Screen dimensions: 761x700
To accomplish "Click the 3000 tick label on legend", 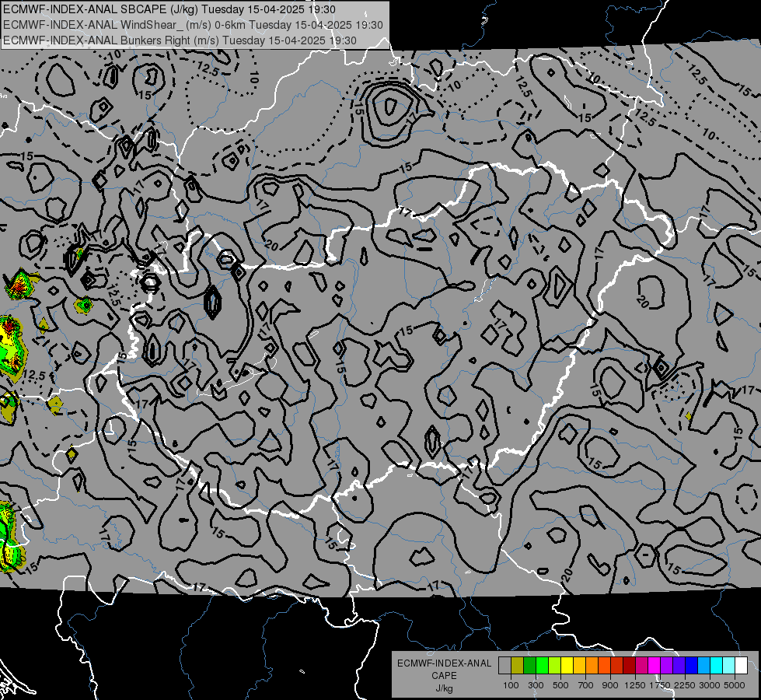I will pos(710,685).
